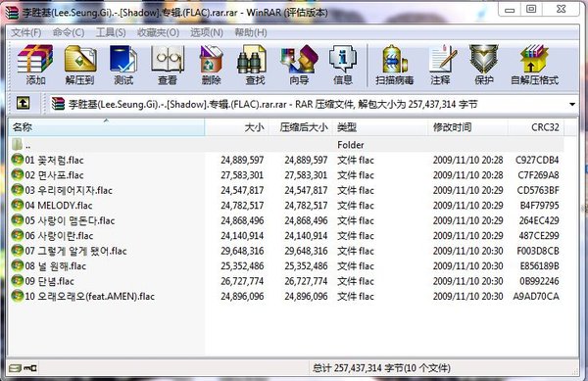The height and width of the screenshot is (381, 588).
Task: Open the 工具(S) menu
Action: click(111, 32)
